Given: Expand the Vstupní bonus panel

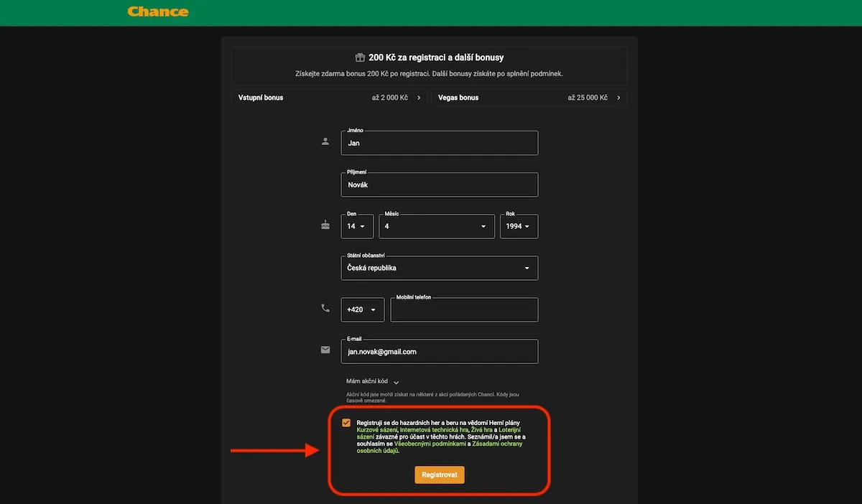Looking at the screenshot, I should (x=329, y=98).
